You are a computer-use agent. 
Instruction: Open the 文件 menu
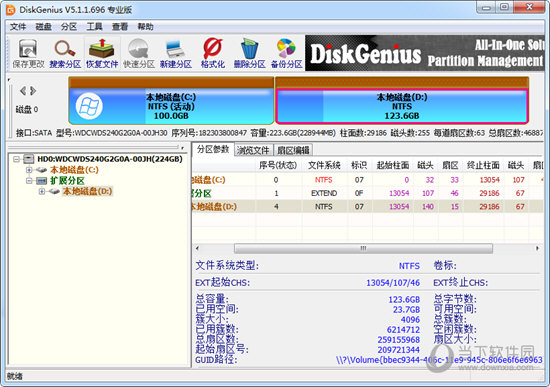tap(18, 27)
